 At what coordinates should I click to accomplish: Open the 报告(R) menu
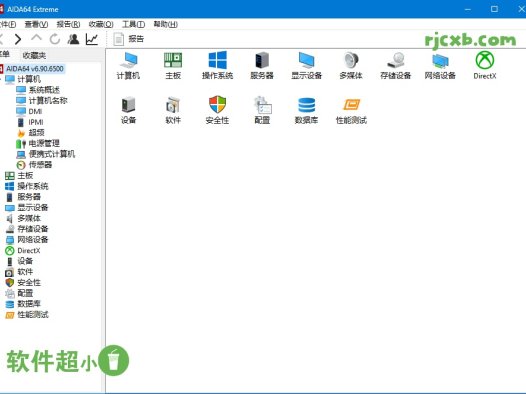(x=68, y=24)
